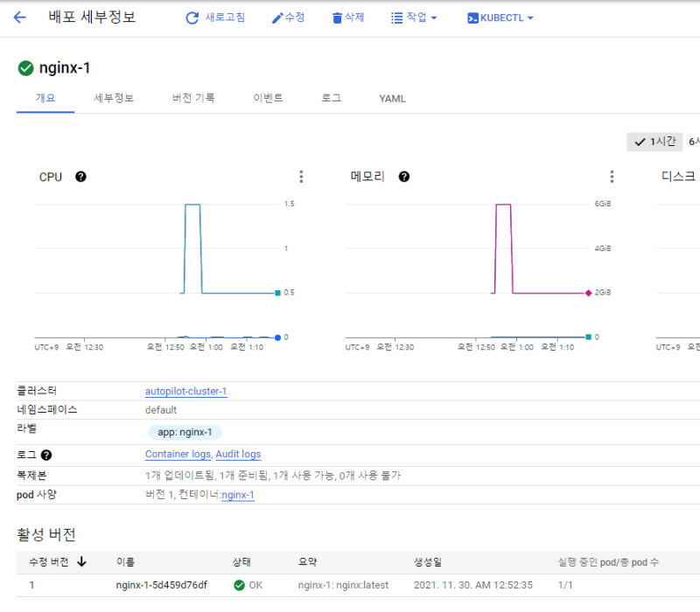Switch to the 세부정보 tab
The height and width of the screenshot is (612, 700).
[114, 99]
